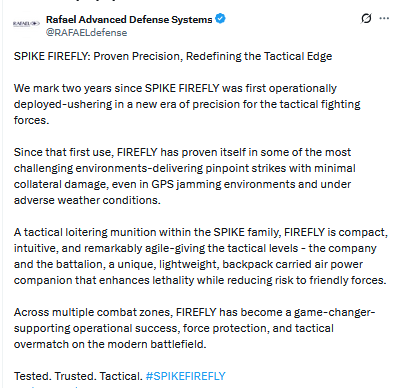The image size is (400, 388).
Task: Follow the #SPIKEFIREFLY hashtag link
Action: pos(186,376)
